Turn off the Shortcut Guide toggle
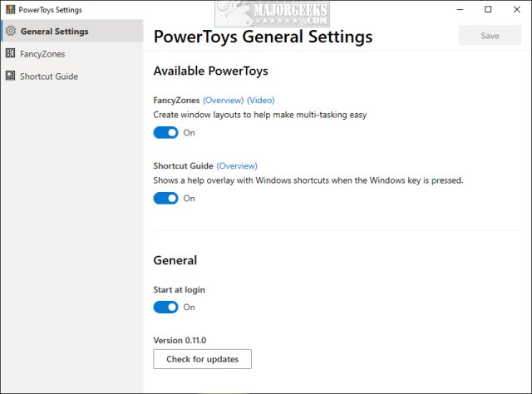 tap(166, 199)
